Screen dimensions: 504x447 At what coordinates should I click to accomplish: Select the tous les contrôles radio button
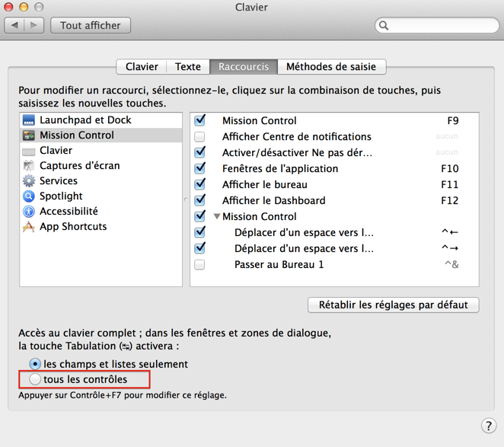pos(35,379)
